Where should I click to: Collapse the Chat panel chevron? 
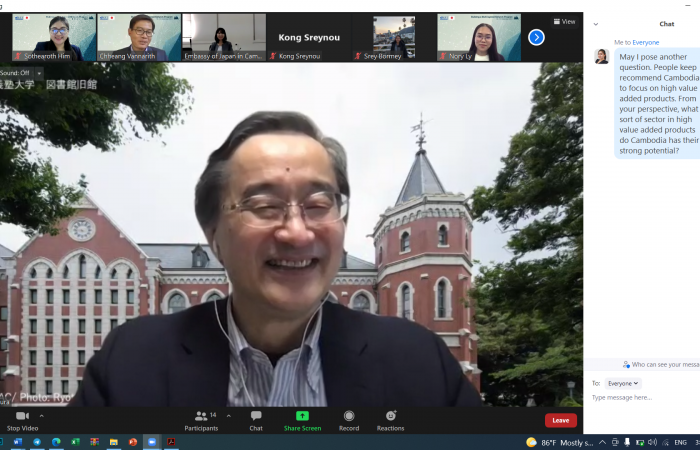[x=596, y=24]
